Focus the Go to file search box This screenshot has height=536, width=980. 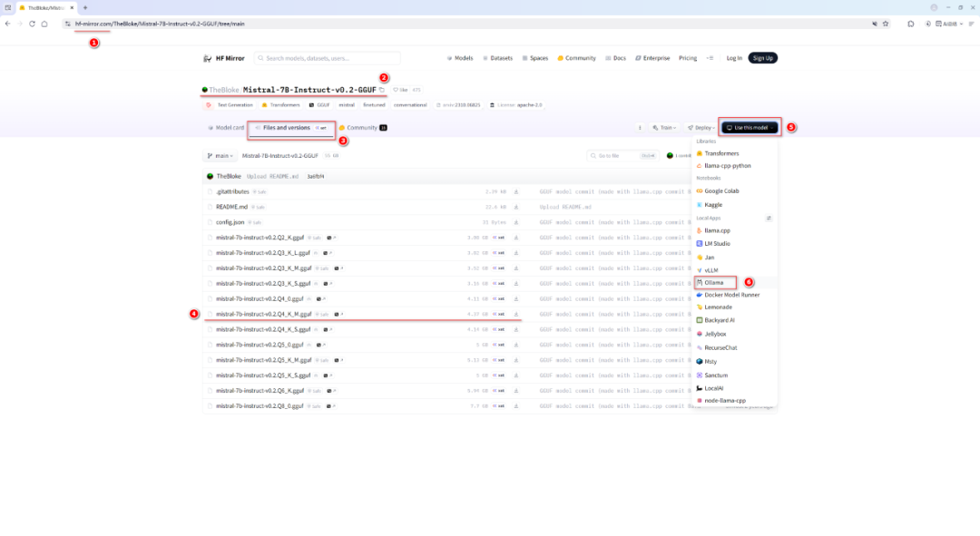622,156
